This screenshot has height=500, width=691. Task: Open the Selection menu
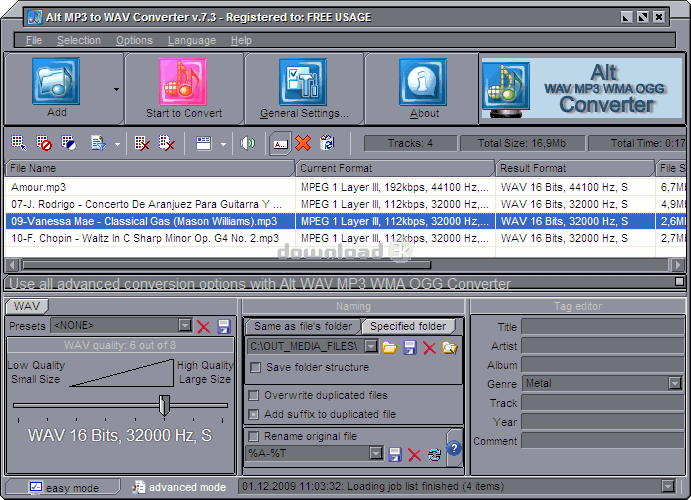pos(79,40)
